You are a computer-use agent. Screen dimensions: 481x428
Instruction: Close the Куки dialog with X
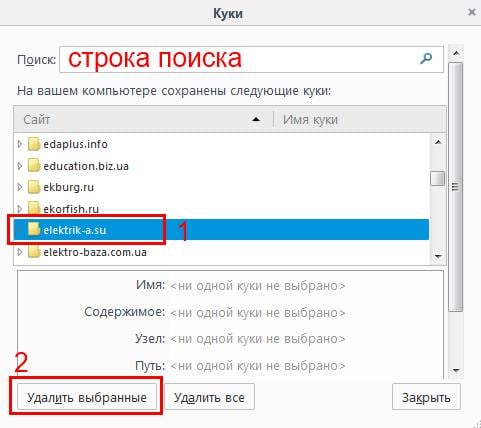(x=472, y=13)
